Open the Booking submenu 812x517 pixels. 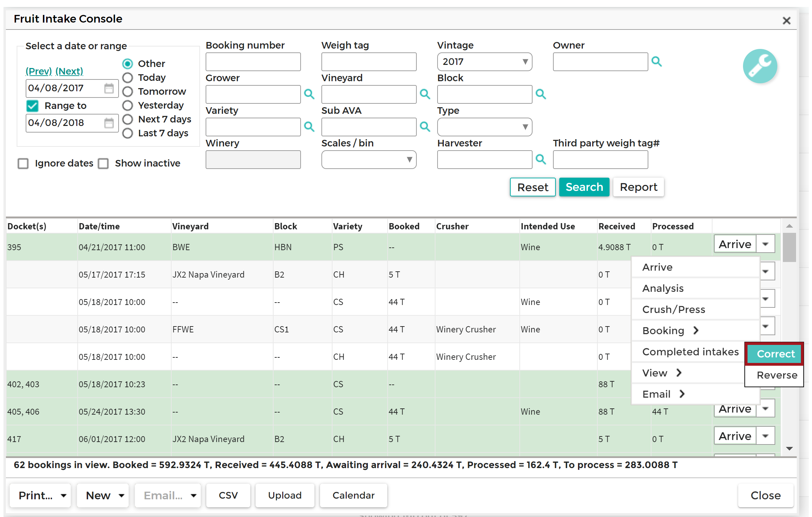696,331
